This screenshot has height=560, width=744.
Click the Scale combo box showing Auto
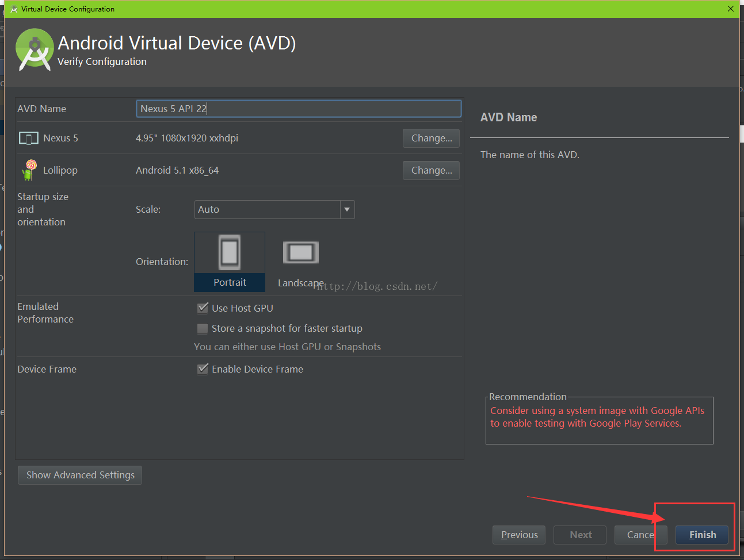[274, 209]
